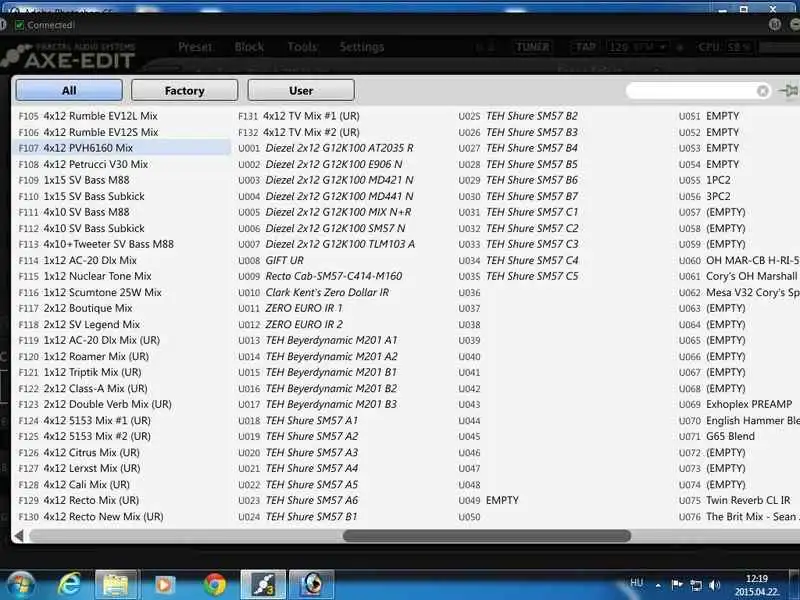Show hidden system tray icons
Viewport: 800px width, 600px height.
click(x=658, y=585)
